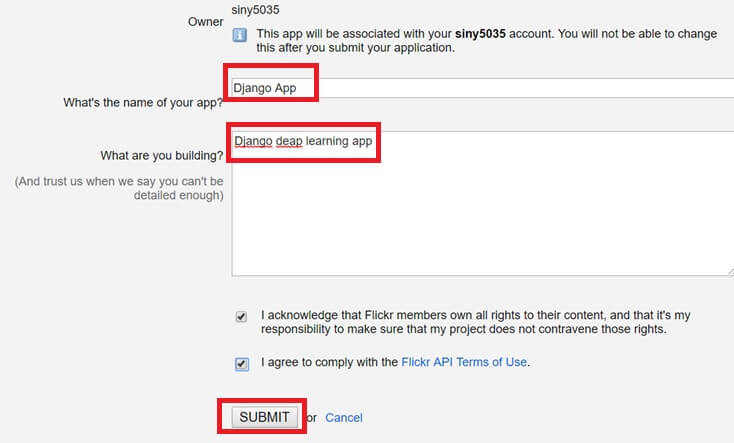Click the Cancel link
734x443 pixels.
(343, 417)
